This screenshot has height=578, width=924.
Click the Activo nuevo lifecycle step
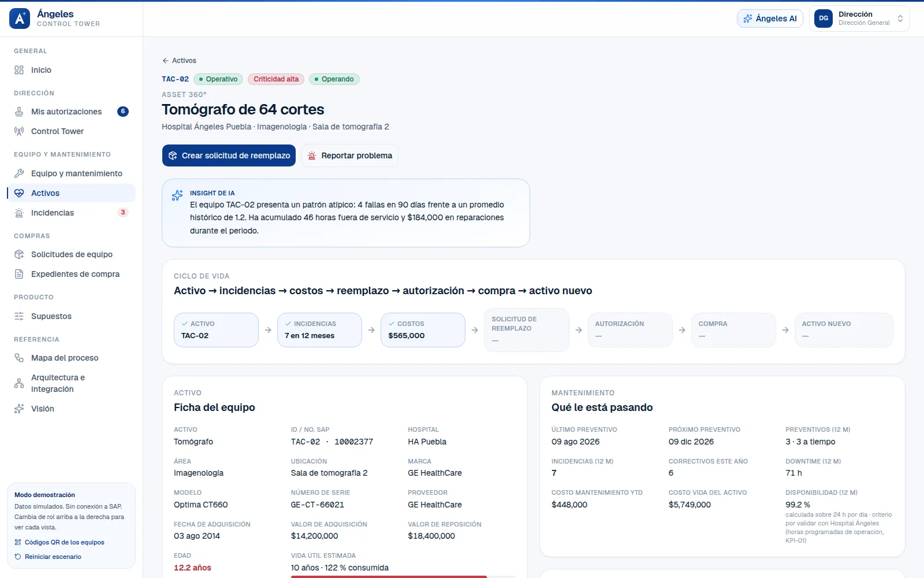click(844, 330)
